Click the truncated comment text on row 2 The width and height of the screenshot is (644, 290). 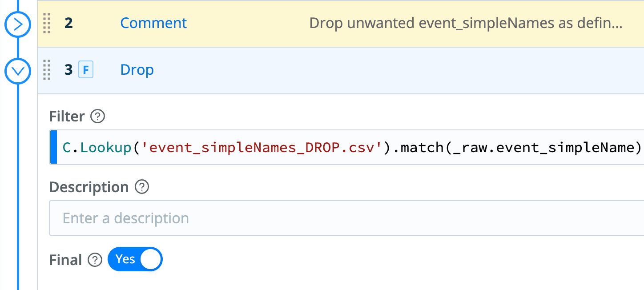465,23
